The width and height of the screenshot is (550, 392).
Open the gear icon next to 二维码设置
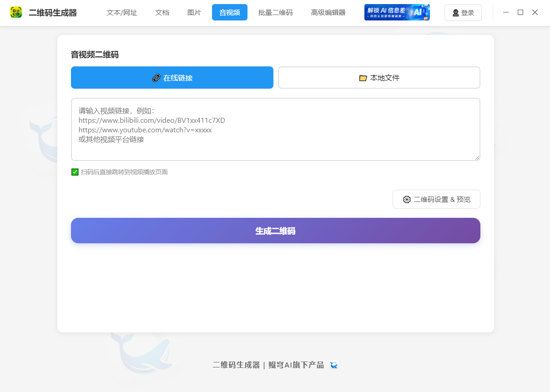(408, 199)
